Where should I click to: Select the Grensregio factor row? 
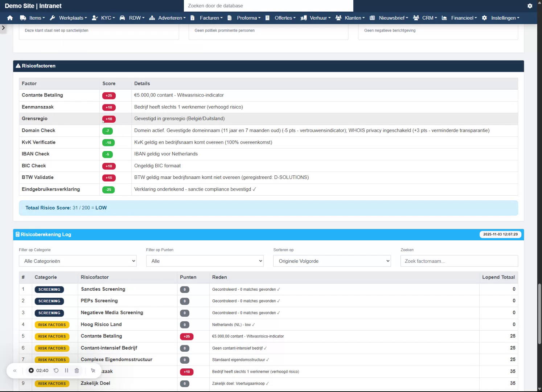point(268,119)
